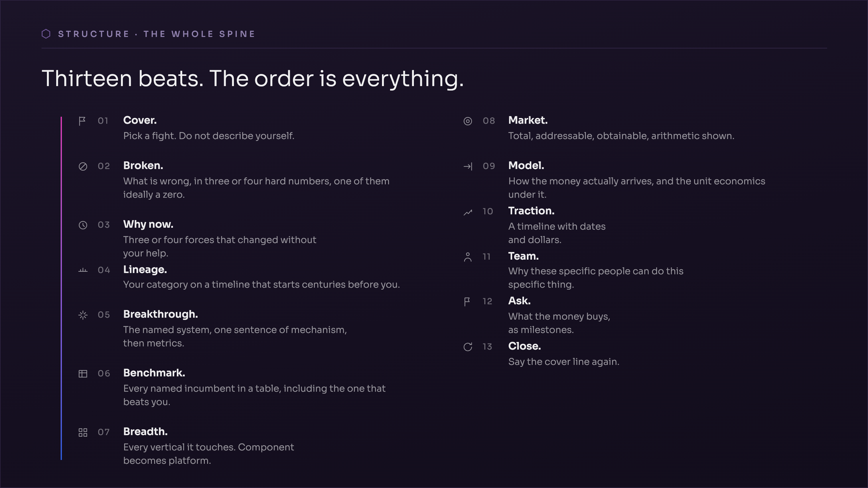This screenshot has width=868, height=488.
Task: Click the sparkle icon beside Breakthrough
Action: click(83, 315)
